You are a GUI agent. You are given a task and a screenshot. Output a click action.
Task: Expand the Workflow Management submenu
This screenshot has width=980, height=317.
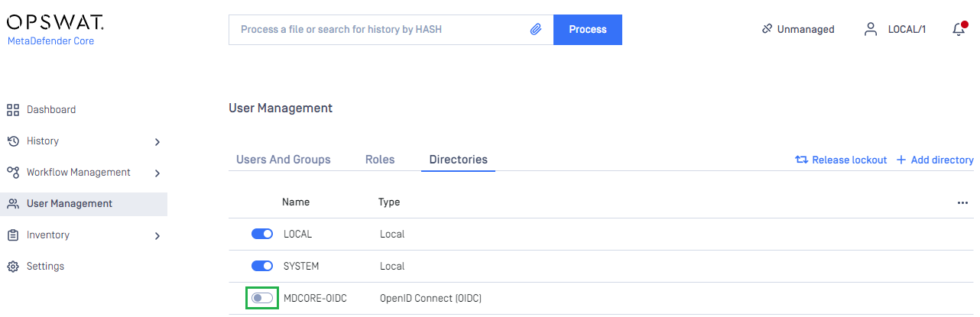[157, 173]
